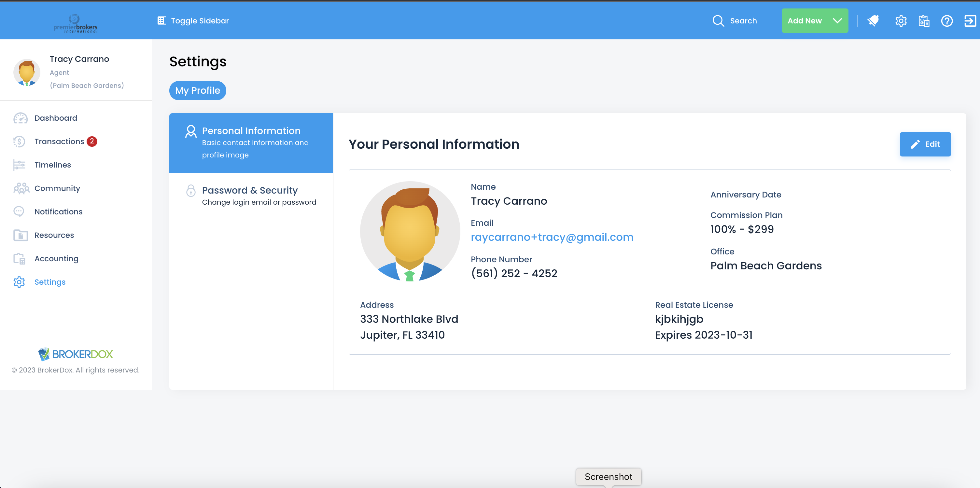Viewport: 980px width, 488px height.
Task: Select the My Profile tab pill
Action: (197, 90)
